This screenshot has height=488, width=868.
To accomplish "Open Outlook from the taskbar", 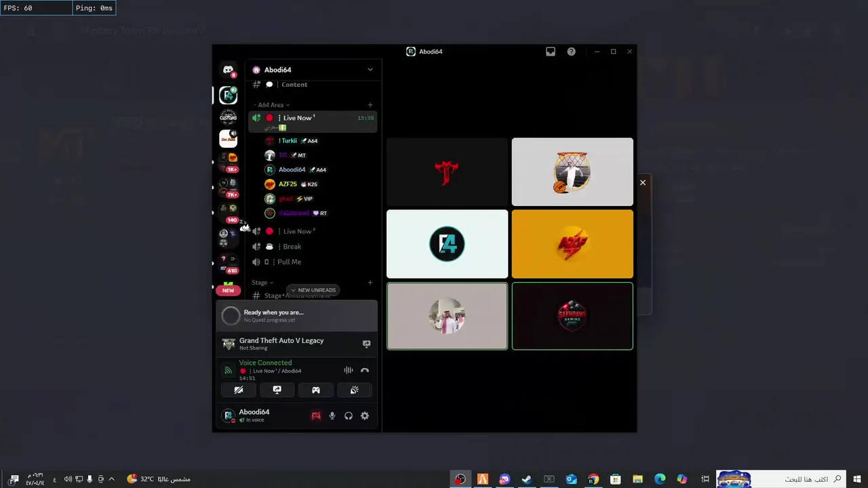I will click(x=571, y=479).
